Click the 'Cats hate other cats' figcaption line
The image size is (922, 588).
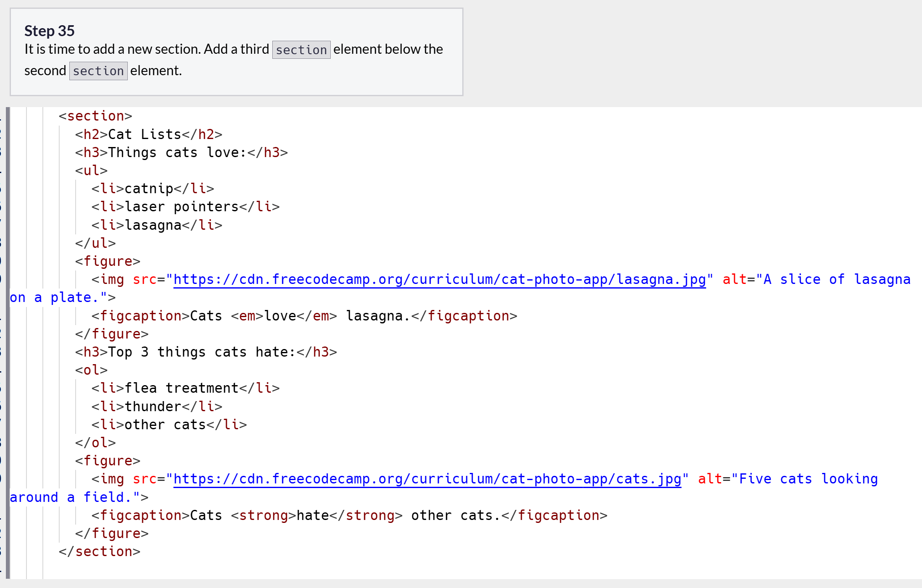click(x=349, y=515)
